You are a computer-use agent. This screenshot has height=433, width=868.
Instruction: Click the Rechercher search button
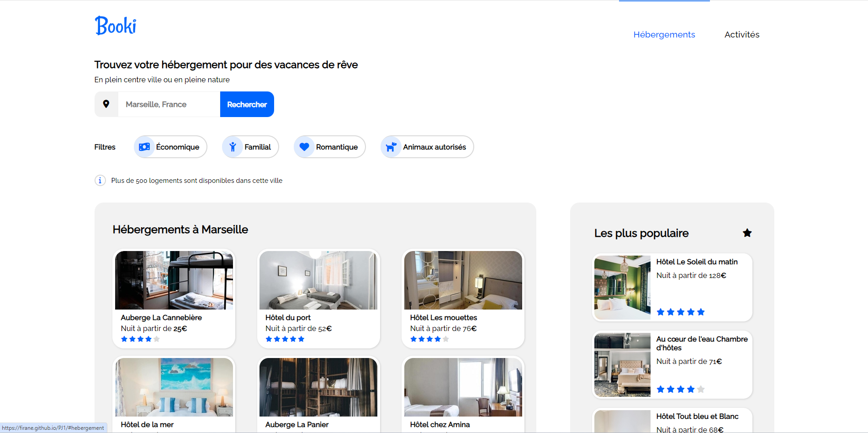click(x=247, y=104)
